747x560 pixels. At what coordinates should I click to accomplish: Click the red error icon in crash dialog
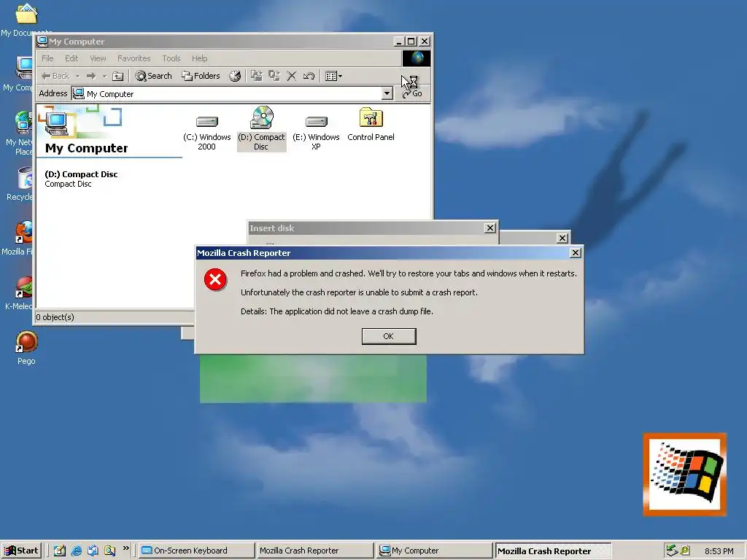pyautogui.click(x=215, y=279)
